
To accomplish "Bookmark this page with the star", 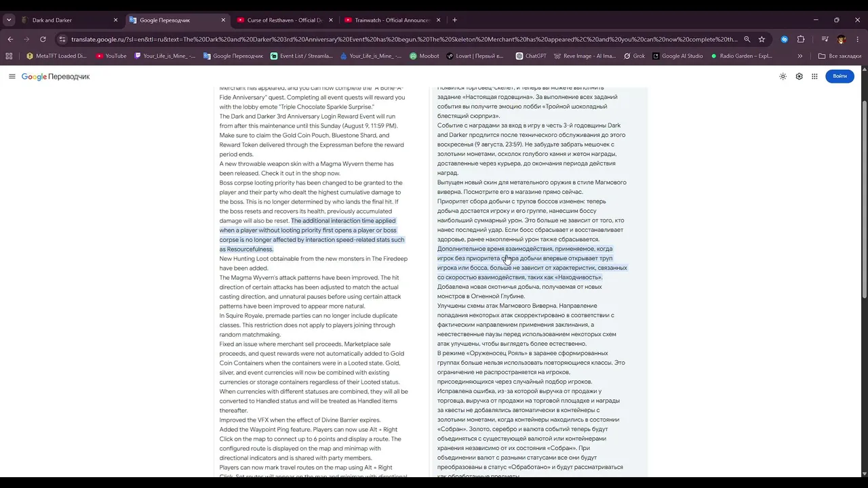I will coord(762,39).
